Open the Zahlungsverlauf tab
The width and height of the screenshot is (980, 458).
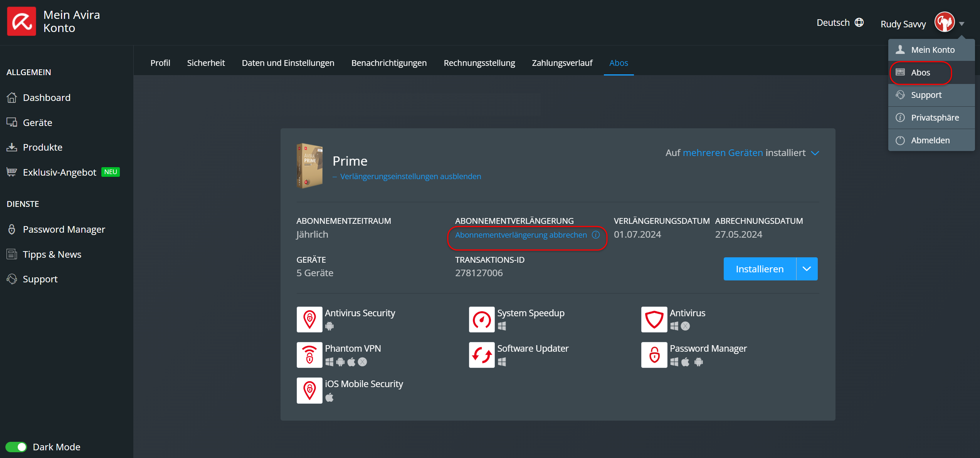click(562, 63)
